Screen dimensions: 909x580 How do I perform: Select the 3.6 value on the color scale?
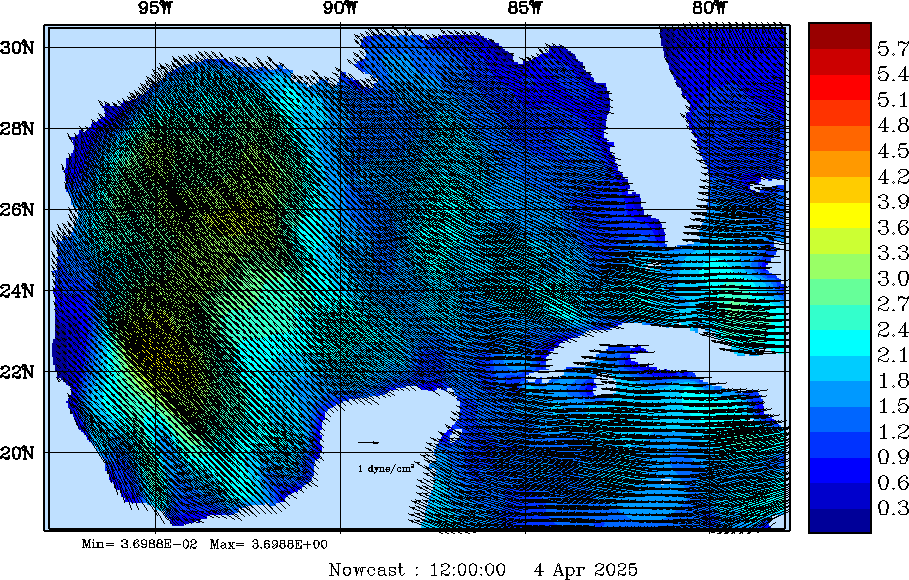[x=893, y=227]
